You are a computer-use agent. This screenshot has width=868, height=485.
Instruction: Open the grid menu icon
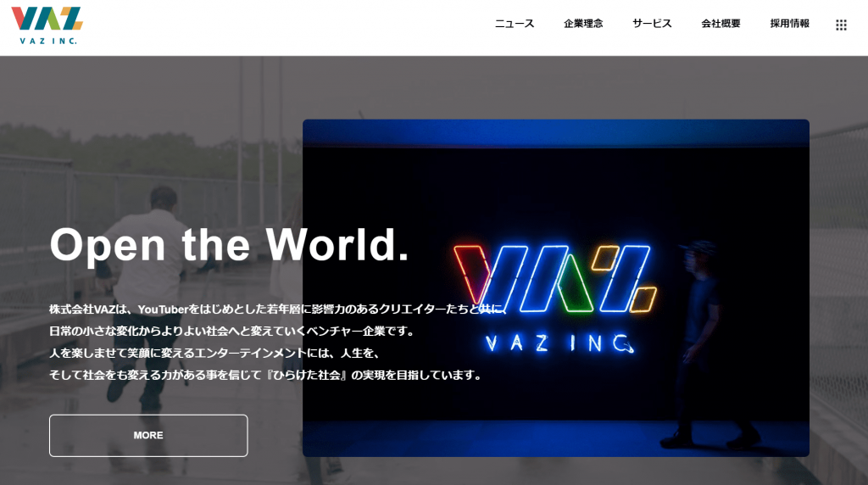(841, 25)
